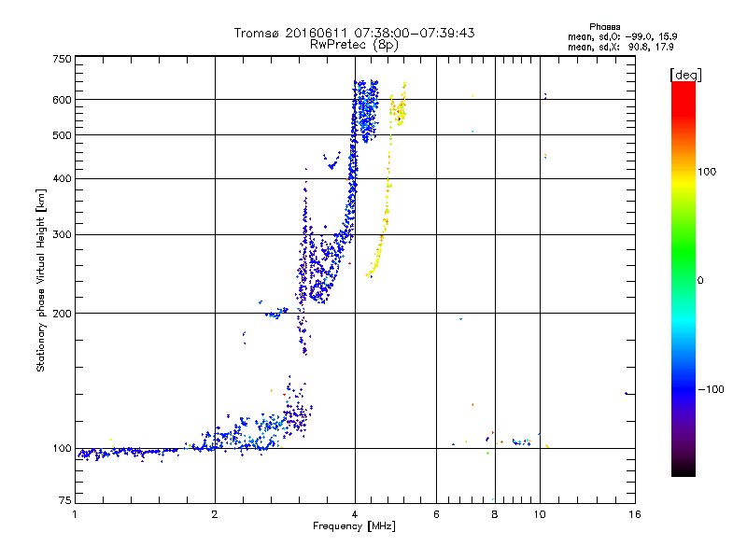Click the x-axis tick label '2'
747x560 pixels.
215,514
